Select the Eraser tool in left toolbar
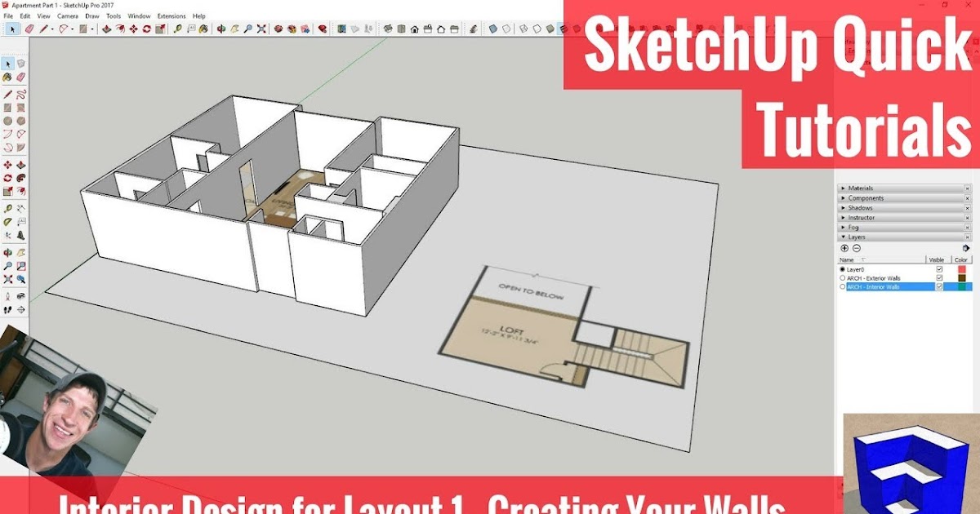The image size is (980, 514). pyautogui.click(x=20, y=77)
